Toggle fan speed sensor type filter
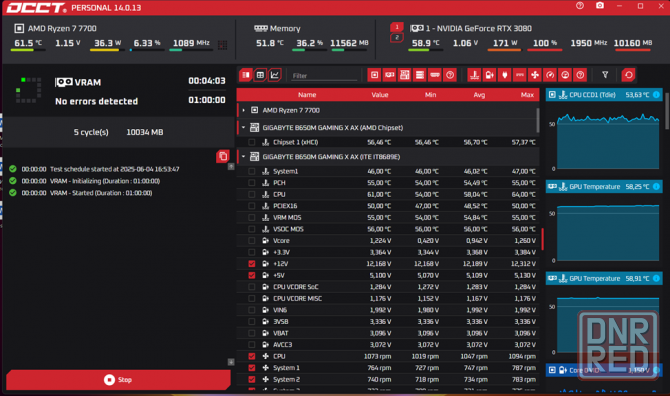The height and width of the screenshot is (396, 670). pyautogui.click(x=535, y=75)
